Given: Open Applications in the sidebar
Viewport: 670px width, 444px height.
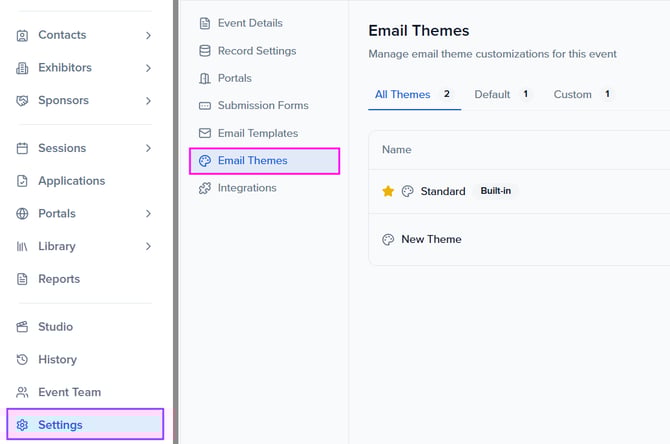Looking at the screenshot, I should [71, 181].
